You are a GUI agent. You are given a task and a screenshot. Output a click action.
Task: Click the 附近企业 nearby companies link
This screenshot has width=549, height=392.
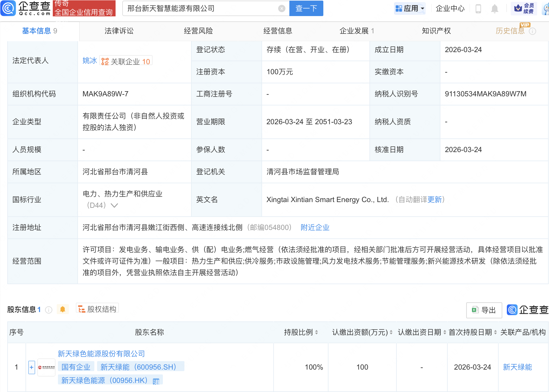(x=315, y=227)
